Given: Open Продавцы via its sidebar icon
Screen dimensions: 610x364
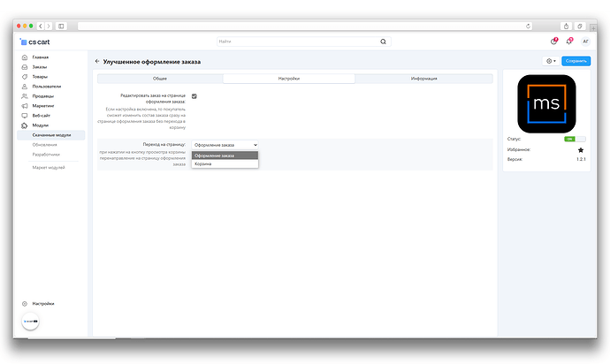Looking at the screenshot, I should pos(25,96).
